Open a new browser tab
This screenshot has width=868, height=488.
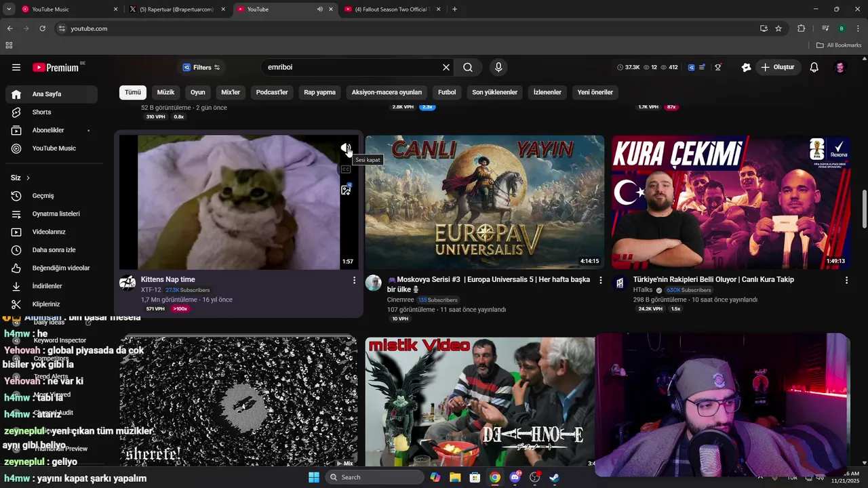coord(454,9)
